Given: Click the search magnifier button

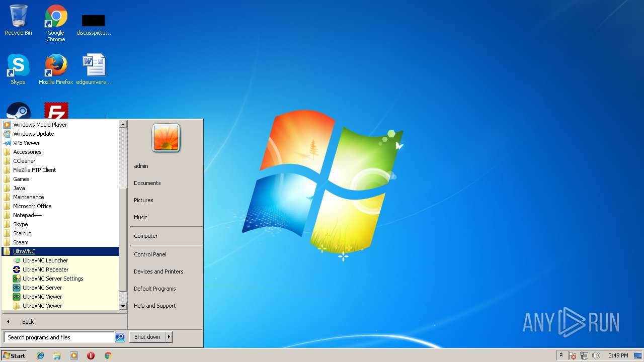Looking at the screenshot, I should 120,337.
